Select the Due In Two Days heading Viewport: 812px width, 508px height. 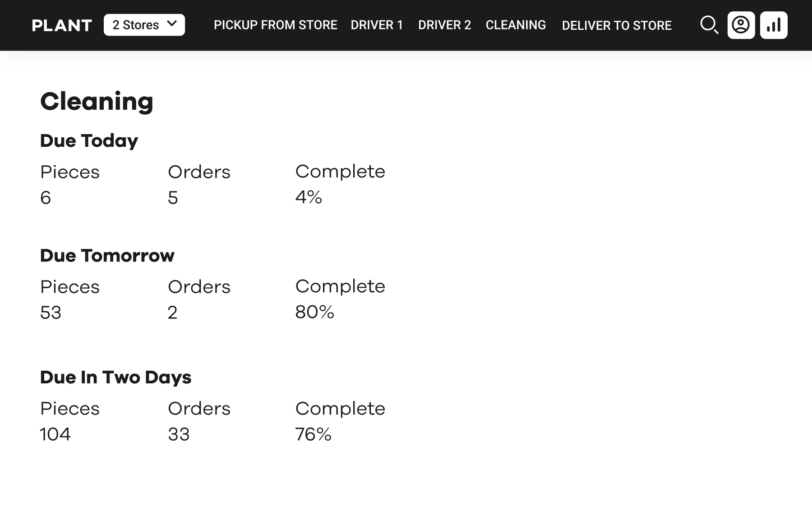[x=115, y=377]
